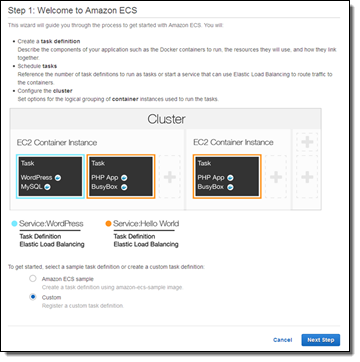The width and height of the screenshot is (360, 362).
Task: Select the Custom radio button
Action: 33,297
